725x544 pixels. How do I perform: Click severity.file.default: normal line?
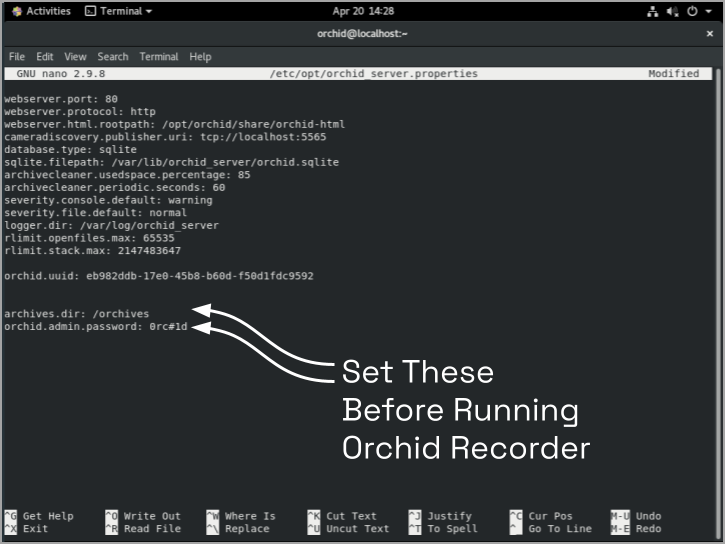(96, 213)
